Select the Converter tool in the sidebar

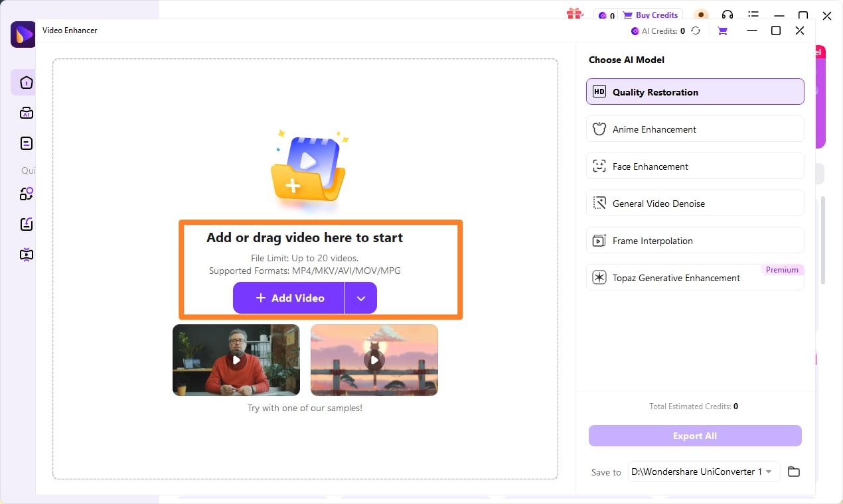[25, 193]
